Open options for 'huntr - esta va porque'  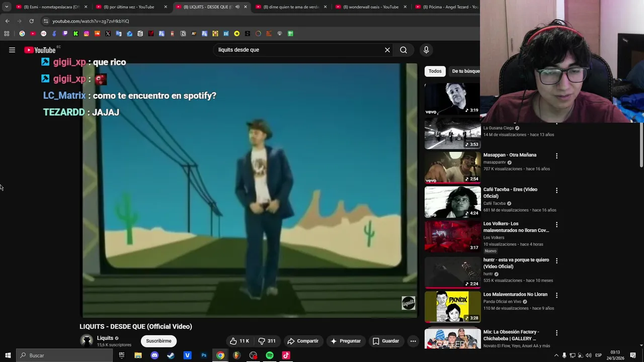tap(556, 260)
